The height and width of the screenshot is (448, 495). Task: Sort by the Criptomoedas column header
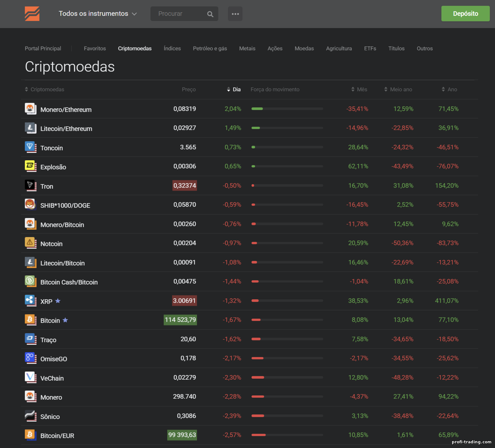[45, 89]
